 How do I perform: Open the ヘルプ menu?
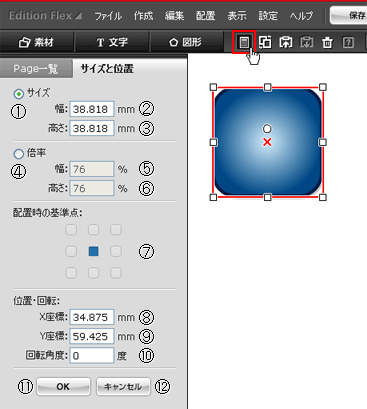[x=301, y=16]
